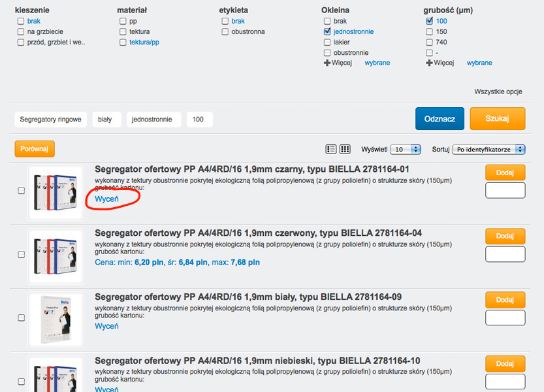Add the niebieski 2781164-10 binder via Dodaj
Viewport: 544px width, 392px height.
coord(505,363)
